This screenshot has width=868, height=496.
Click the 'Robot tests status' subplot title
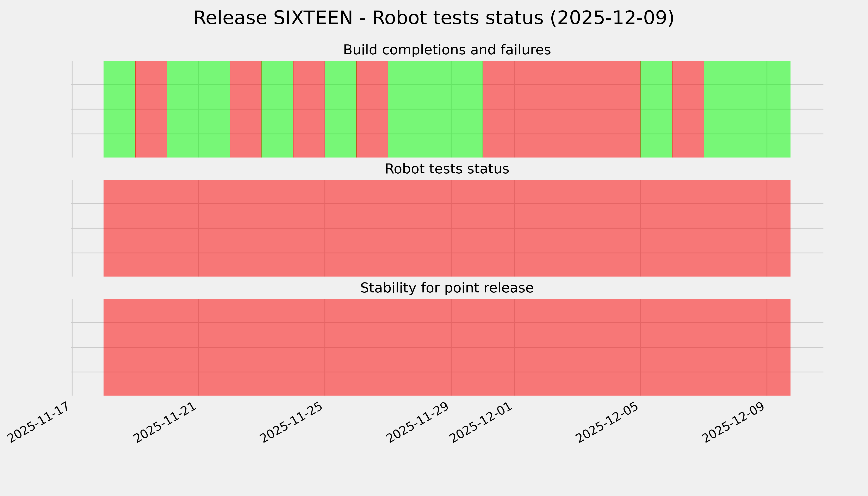447,169
